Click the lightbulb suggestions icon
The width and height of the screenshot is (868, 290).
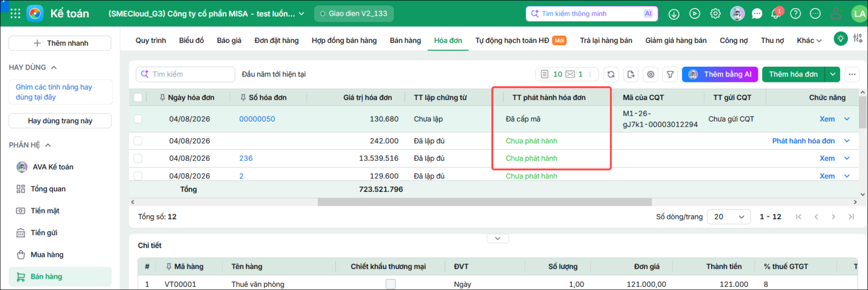[x=840, y=39]
